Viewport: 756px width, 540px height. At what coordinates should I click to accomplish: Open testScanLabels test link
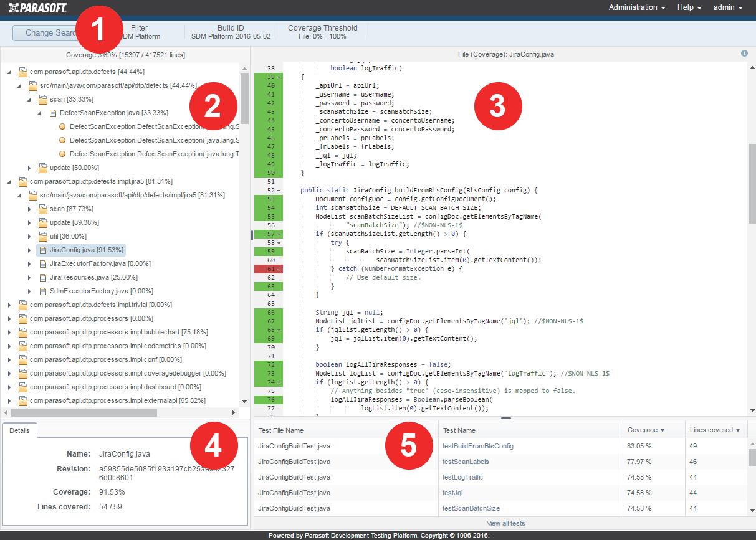(466, 462)
